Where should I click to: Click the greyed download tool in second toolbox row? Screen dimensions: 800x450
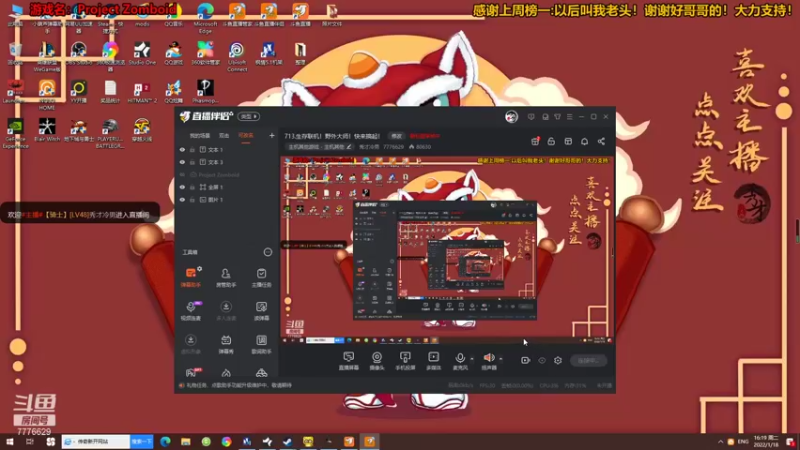click(226, 310)
